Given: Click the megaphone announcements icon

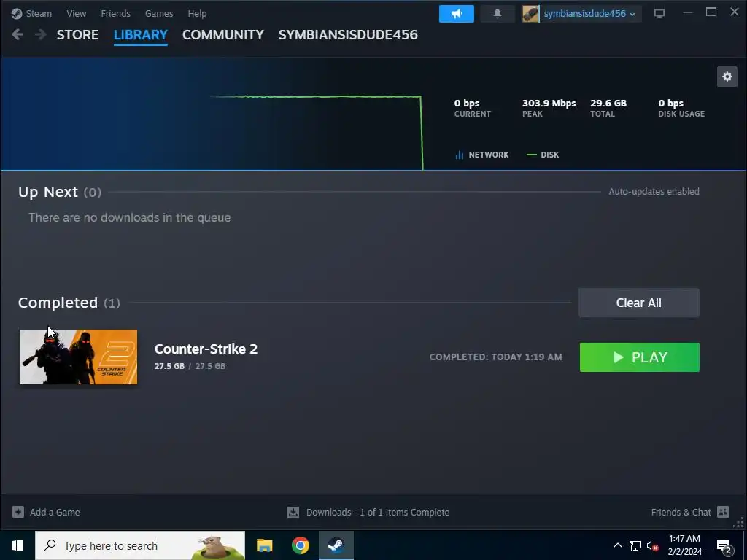Looking at the screenshot, I should [457, 14].
